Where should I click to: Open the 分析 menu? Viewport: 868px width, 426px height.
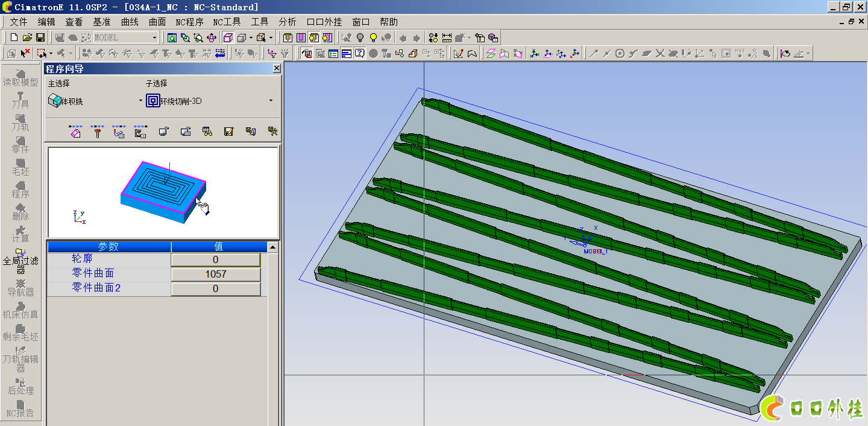[288, 22]
